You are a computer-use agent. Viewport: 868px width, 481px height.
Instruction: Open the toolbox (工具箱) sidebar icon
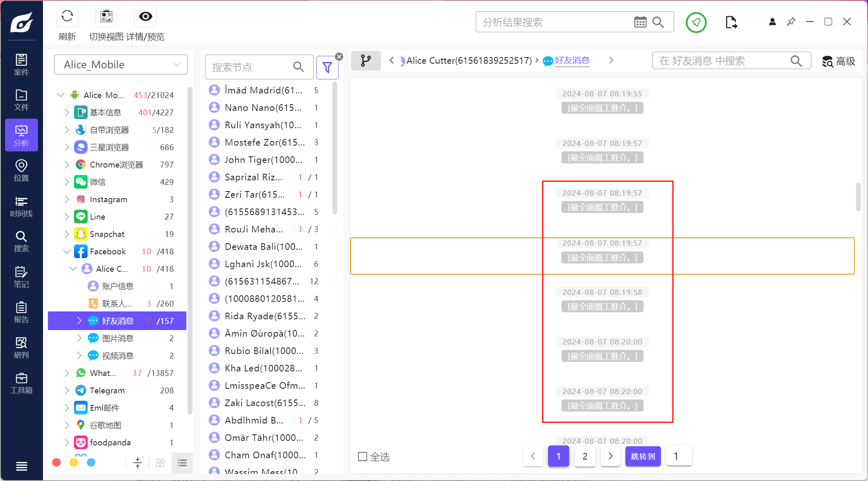point(21,383)
